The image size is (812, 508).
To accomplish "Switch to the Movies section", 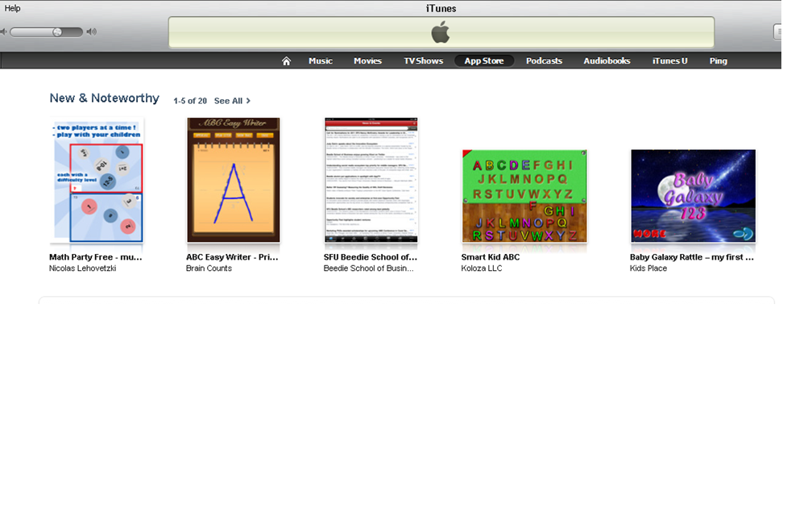I will [x=367, y=60].
